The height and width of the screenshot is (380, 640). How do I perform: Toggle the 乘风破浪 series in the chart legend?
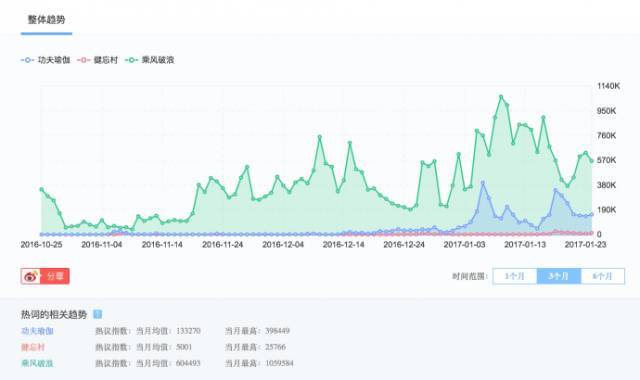click(x=149, y=60)
